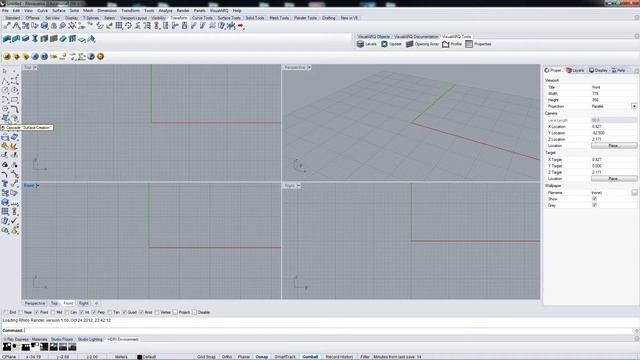The height and width of the screenshot is (360, 640).
Task: Choose the Arc tool in sidebar
Action: [5, 100]
